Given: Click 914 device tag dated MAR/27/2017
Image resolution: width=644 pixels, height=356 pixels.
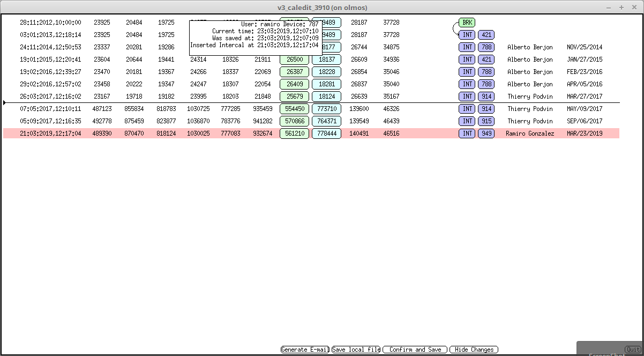Looking at the screenshot, I should (x=486, y=97).
